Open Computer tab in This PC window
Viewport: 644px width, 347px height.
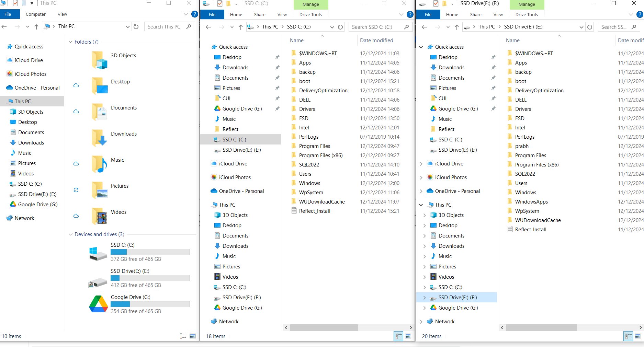[x=36, y=14]
